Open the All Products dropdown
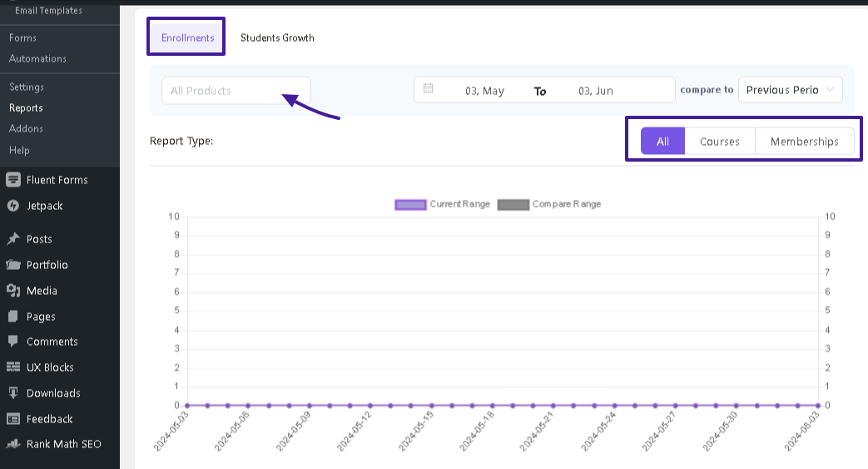The image size is (868, 469). (236, 90)
